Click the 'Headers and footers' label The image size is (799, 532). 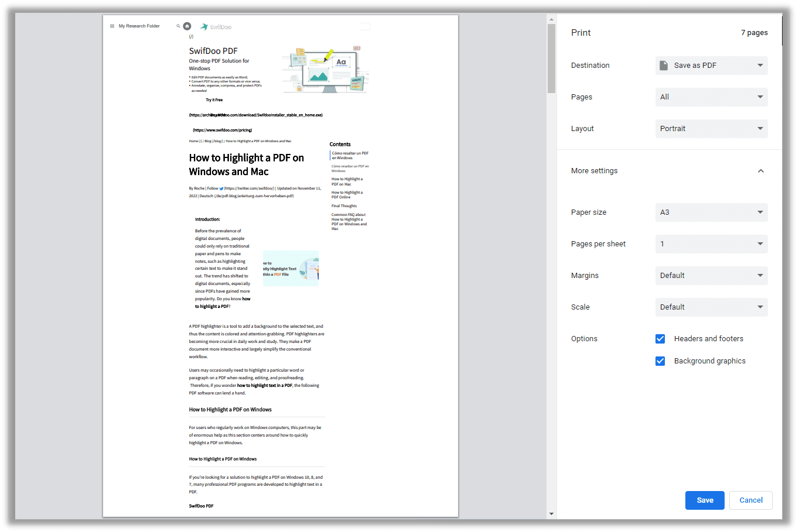tap(709, 339)
